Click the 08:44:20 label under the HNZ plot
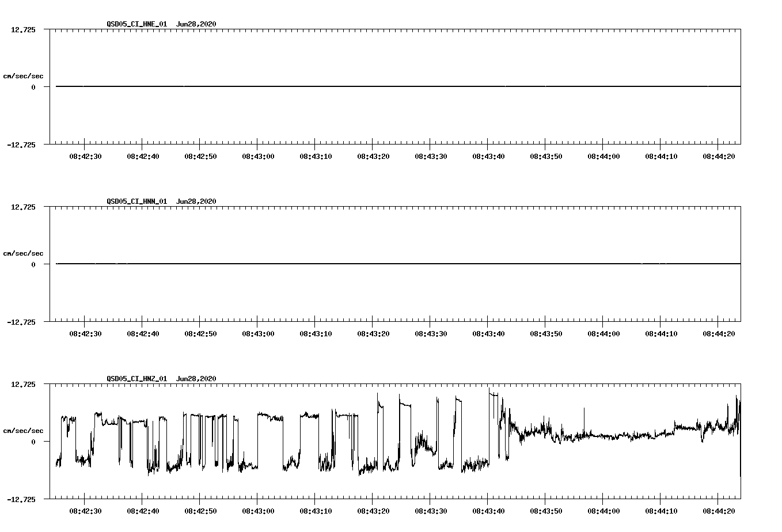782x532 pixels. point(719,511)
